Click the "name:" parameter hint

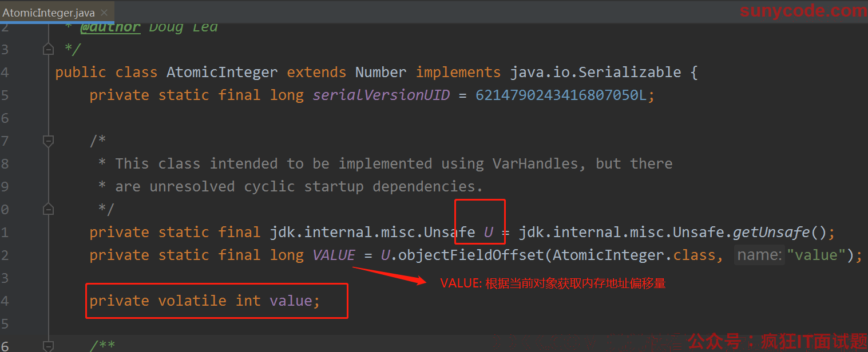click(x=759, y=255)
